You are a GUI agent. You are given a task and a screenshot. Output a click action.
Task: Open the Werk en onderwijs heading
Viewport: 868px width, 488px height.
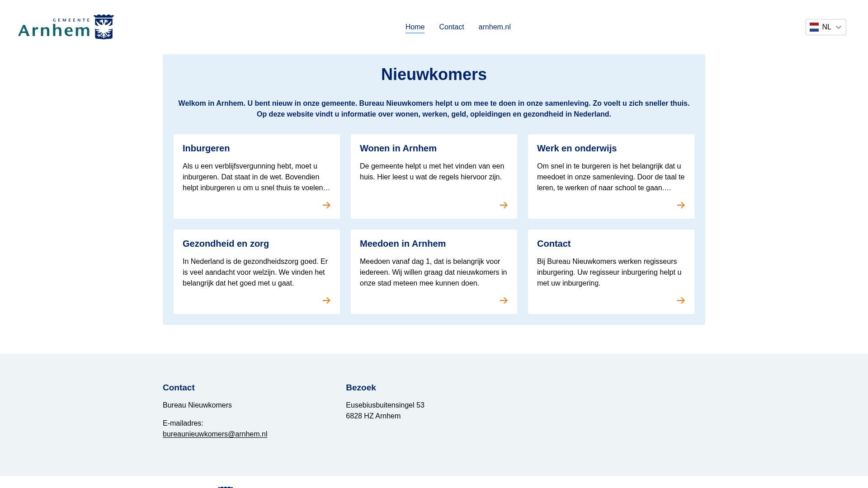pos(576,148)
